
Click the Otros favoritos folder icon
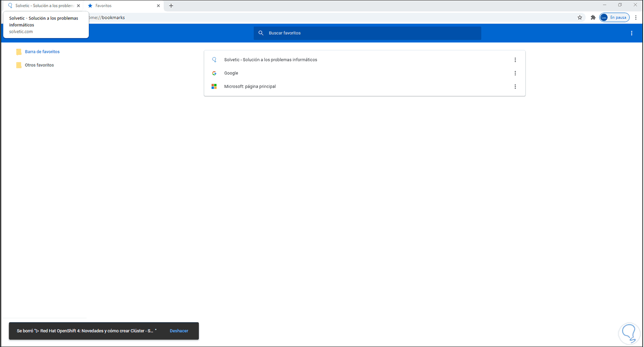18,65
